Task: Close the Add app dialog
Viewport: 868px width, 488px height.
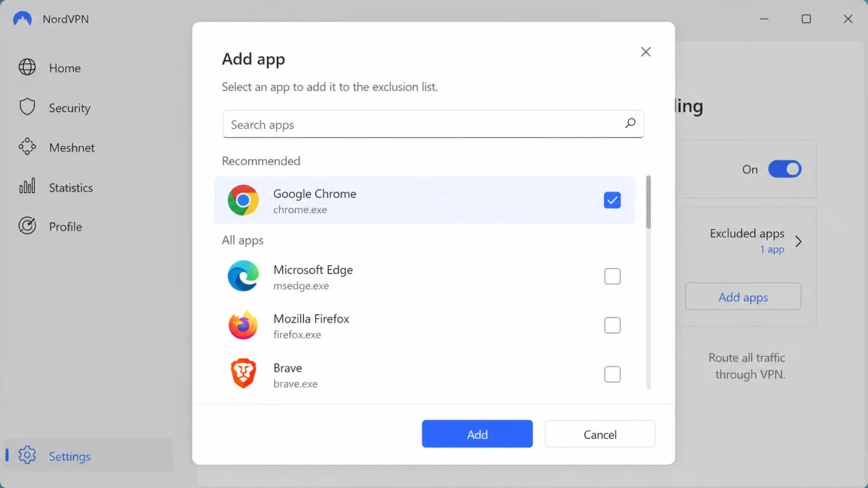Action: coord(646,51)
